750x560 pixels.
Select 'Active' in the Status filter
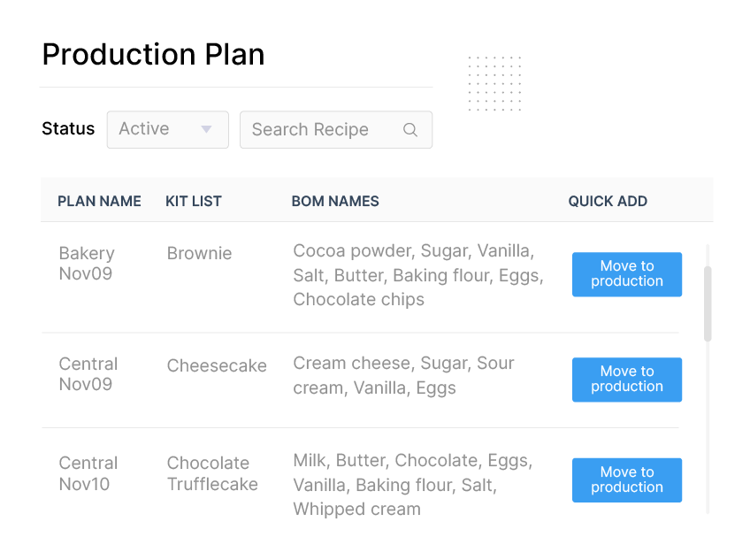coord(143,129)
